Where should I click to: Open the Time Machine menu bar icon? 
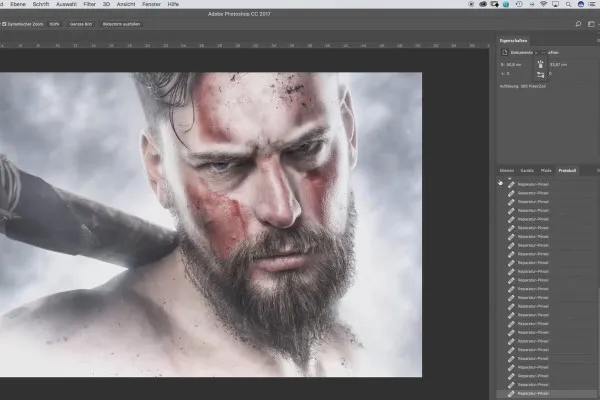point(519,4)
